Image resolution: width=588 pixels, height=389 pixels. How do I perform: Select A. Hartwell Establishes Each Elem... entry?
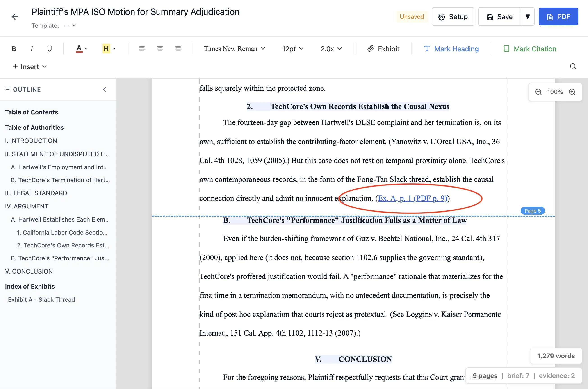coord(60,219)
